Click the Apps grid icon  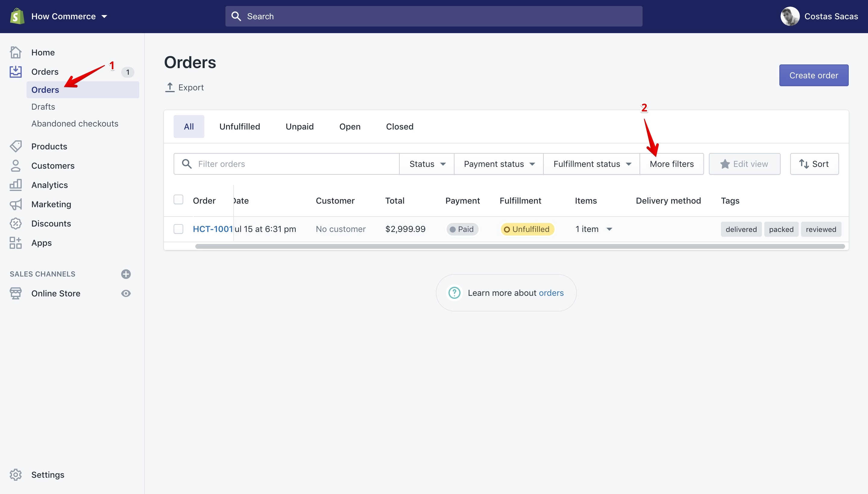pyautogui.click(x=16, y=243)
